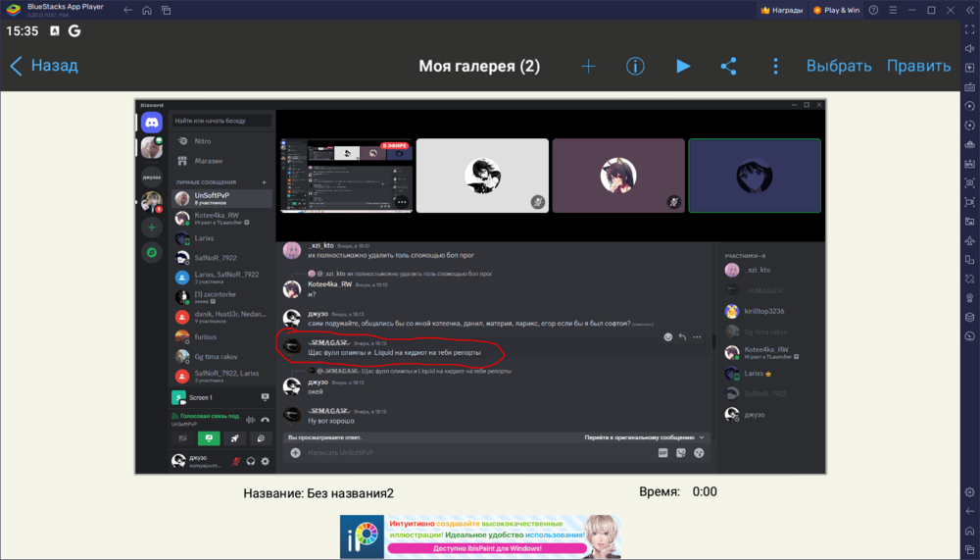Open three-dot more options menu in gallery
Screen dimensions: 980x560
[775, 67]
